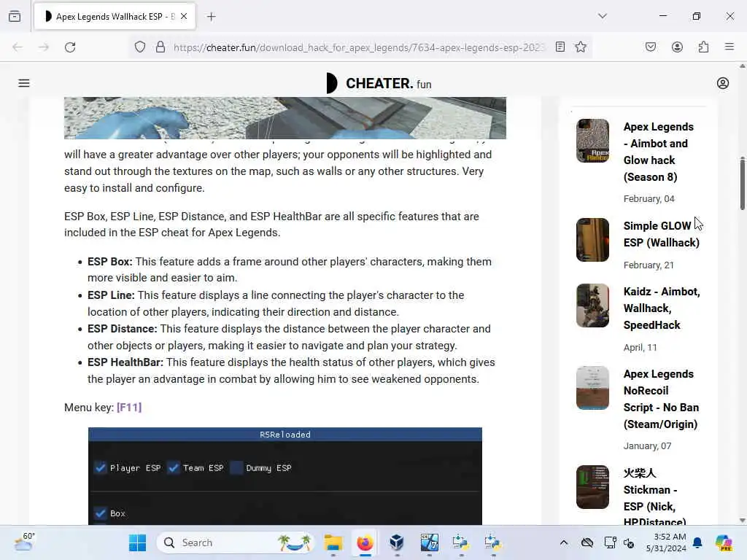
Task: Click scrollbar up arrow
Action: click(742, 66)
